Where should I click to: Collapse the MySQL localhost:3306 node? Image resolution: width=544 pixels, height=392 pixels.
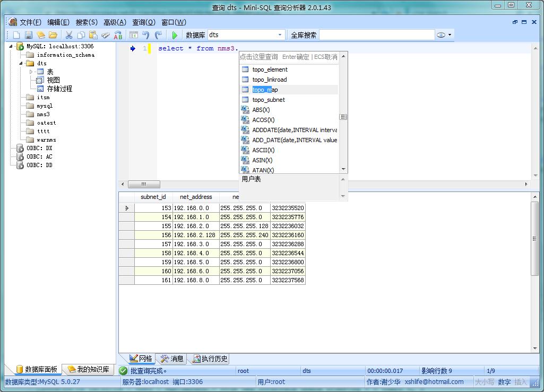(11, 46)
